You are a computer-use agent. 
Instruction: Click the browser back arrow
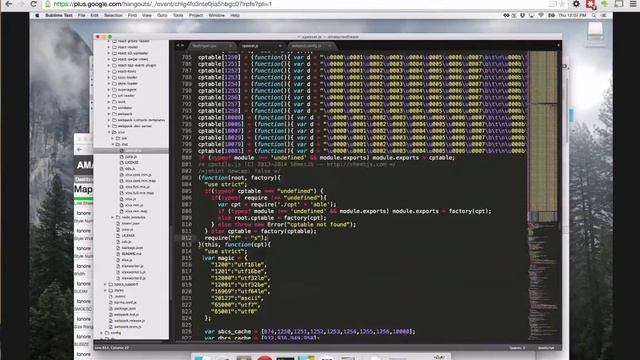(8, 4)
